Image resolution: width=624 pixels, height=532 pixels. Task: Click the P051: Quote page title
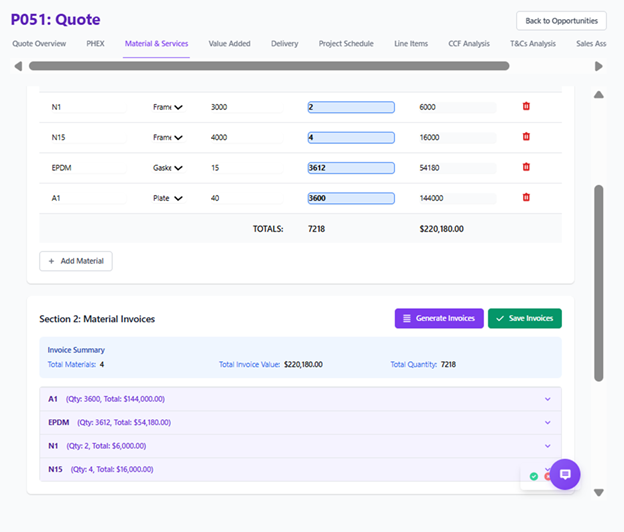(x=55, y=19)
